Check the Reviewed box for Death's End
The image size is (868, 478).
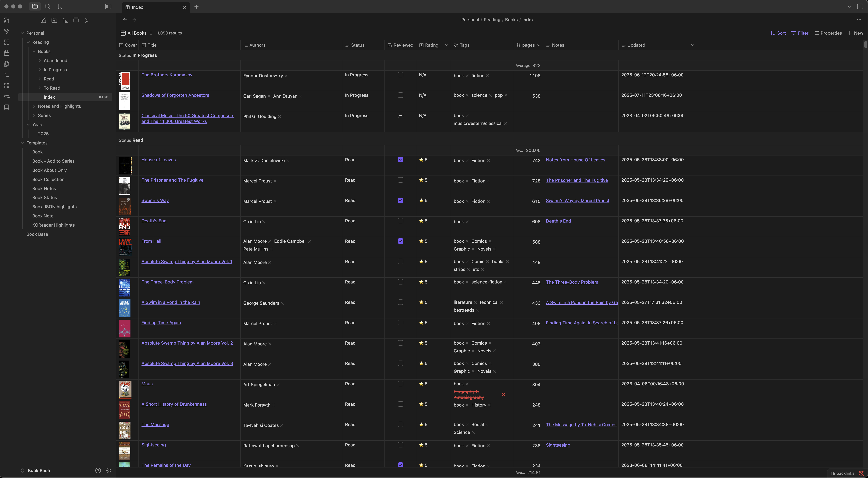400,221
